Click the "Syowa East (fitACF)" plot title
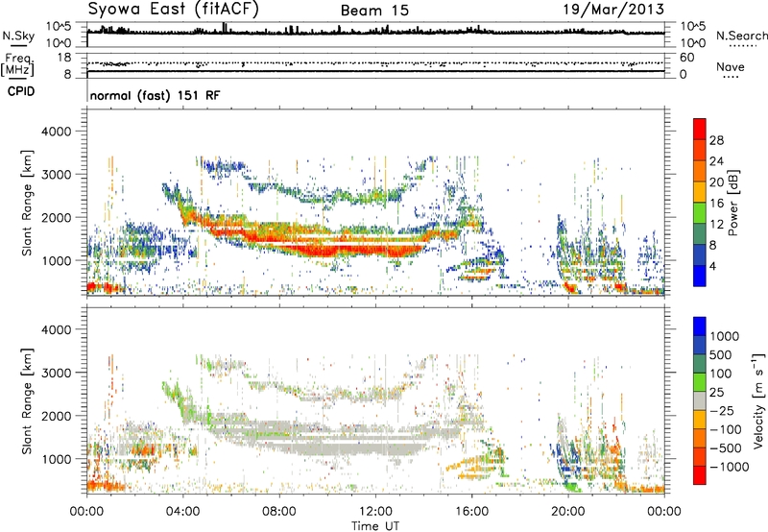The image size is (768, 532). tap(173, 10)
